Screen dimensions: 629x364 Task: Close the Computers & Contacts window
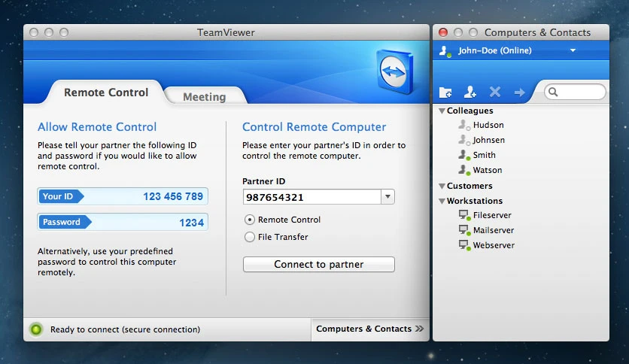(443, 32)
